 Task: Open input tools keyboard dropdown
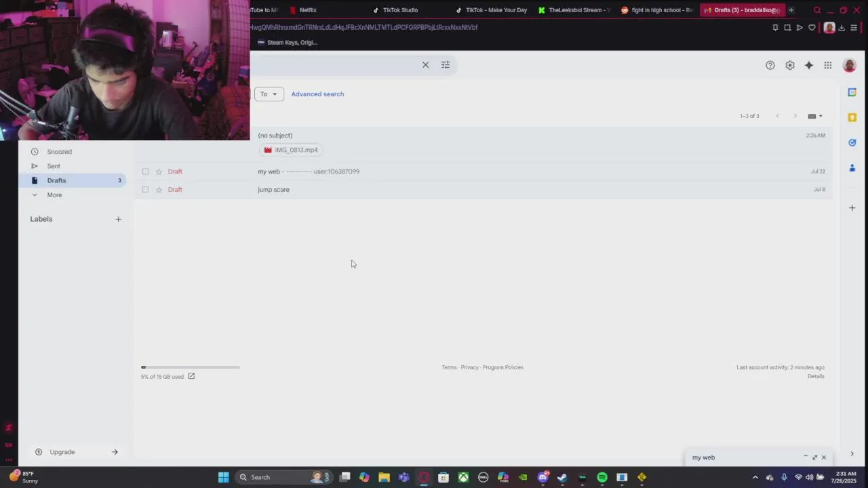tap(815, 116)
